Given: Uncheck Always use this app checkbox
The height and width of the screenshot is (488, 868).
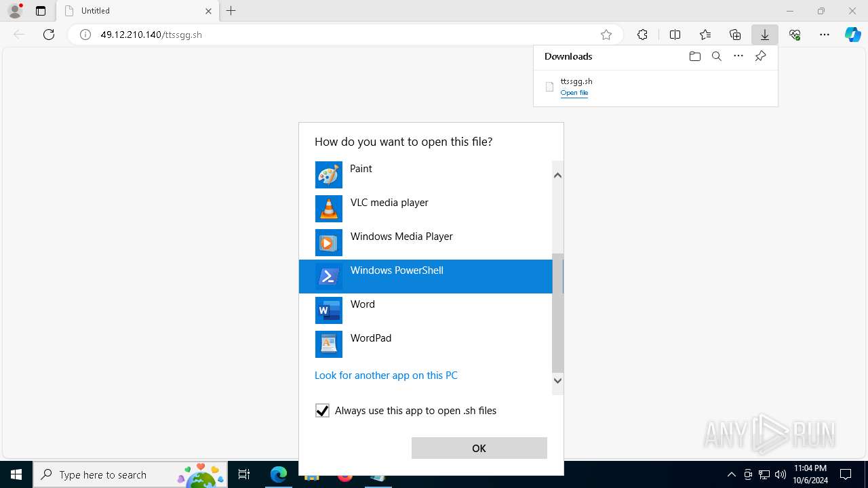Looking at the screenshot, I should (322, 411).
